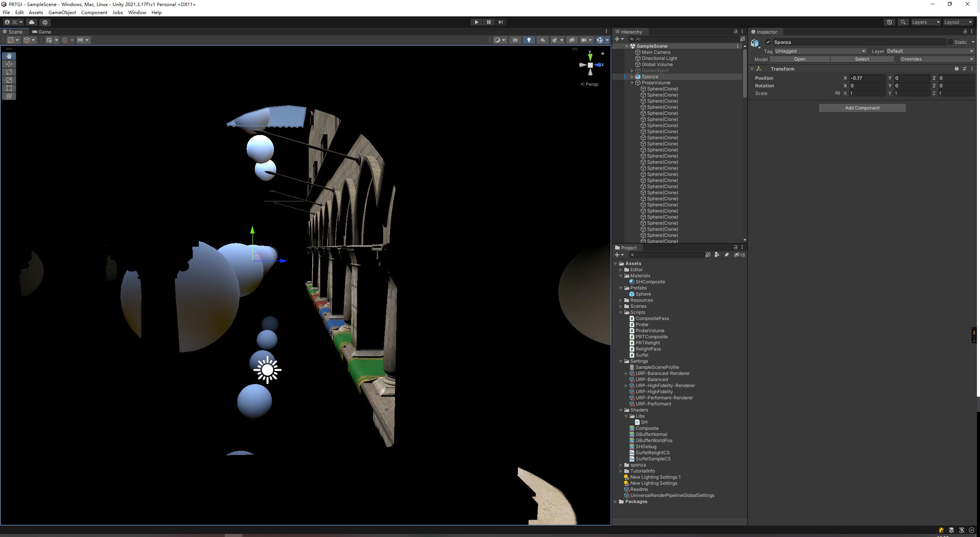Select the Hand view tool
980x537 pixels.
9,56
